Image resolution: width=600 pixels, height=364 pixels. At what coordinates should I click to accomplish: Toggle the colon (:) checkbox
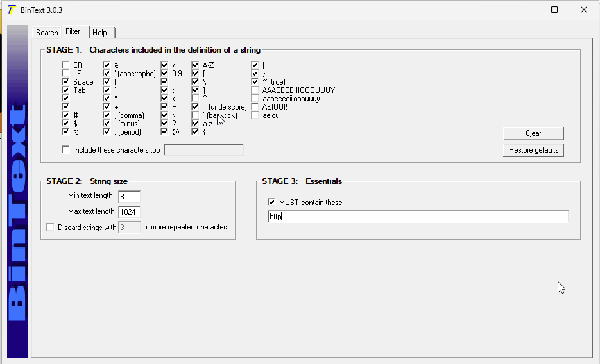[x=164, y=82]
